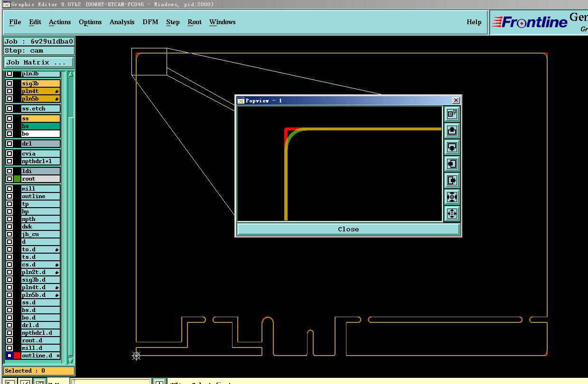Toggle the outline.d layer checkbox

9,356
